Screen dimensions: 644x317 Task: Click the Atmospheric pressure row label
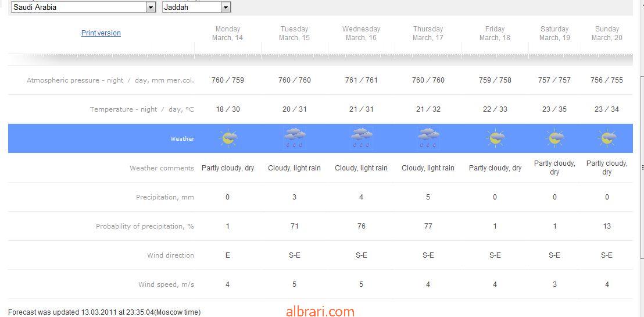(110, 80)
